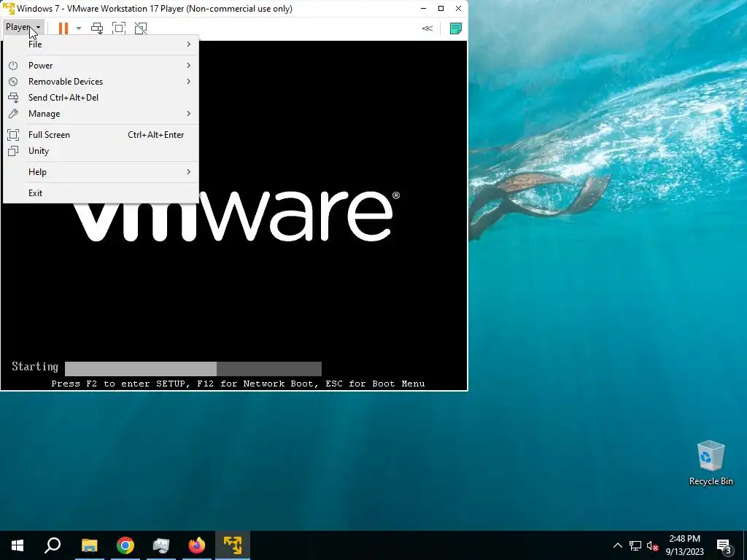Open the Windows Start menu
Screen dimensions: 747x560
click(x=18, y=545)
